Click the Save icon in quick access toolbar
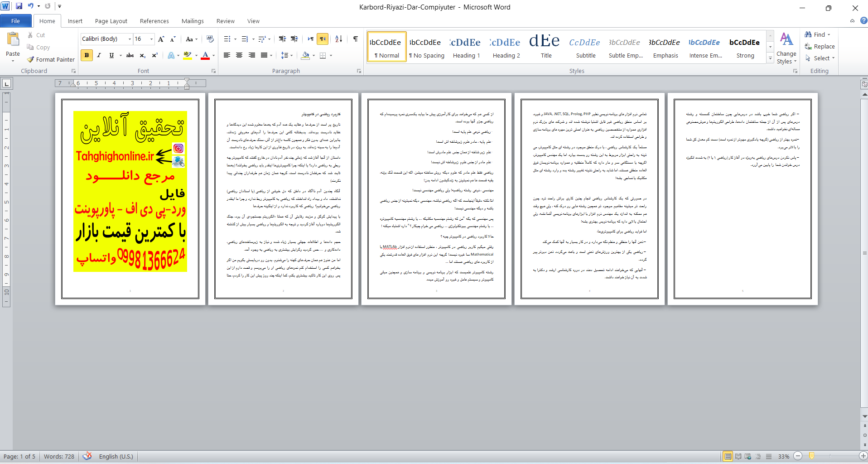 click(x=19, y=6)
